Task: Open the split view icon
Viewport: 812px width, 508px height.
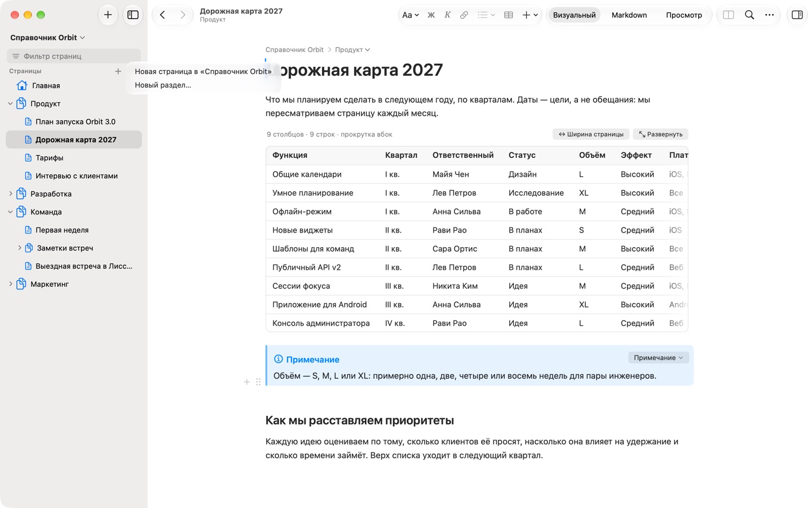Action: [x=729, y=15]
